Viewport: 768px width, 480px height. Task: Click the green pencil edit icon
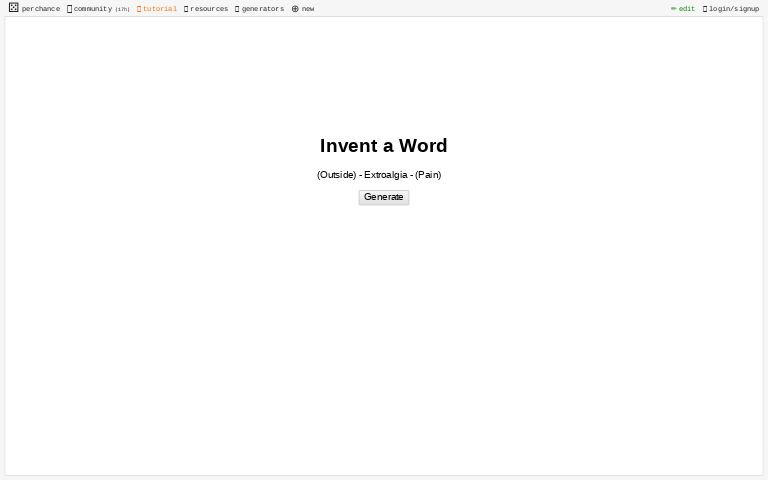pyautogui.click(x=673, y=9)
